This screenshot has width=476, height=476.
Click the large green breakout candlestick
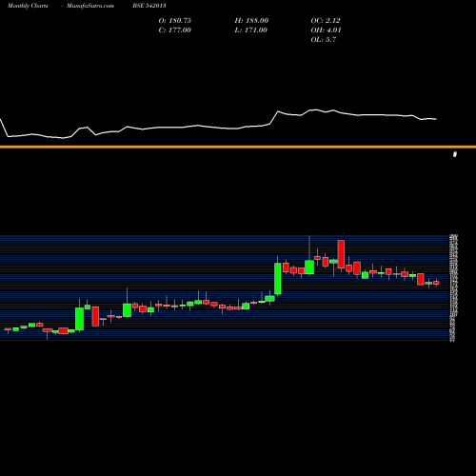pos(278,279)
